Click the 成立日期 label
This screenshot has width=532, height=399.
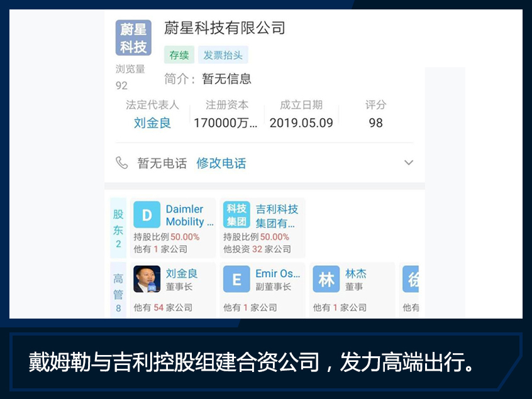[301, 105]
